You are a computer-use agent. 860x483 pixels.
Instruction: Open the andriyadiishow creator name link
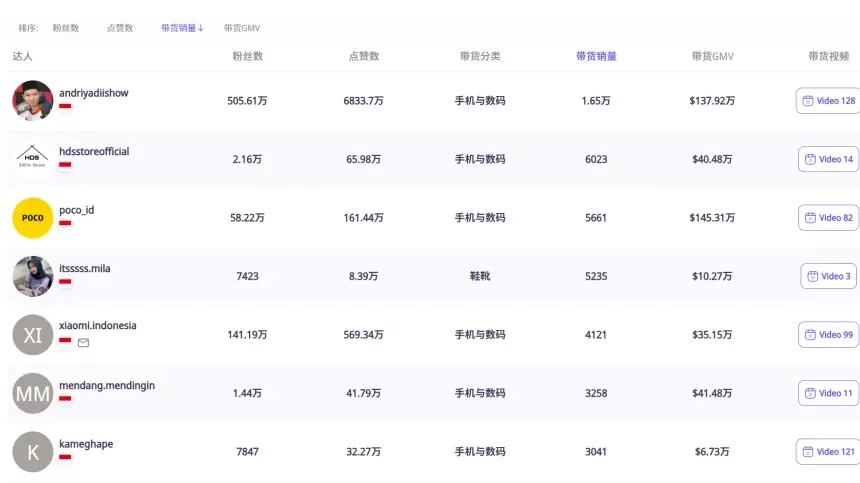click(94, 93)
